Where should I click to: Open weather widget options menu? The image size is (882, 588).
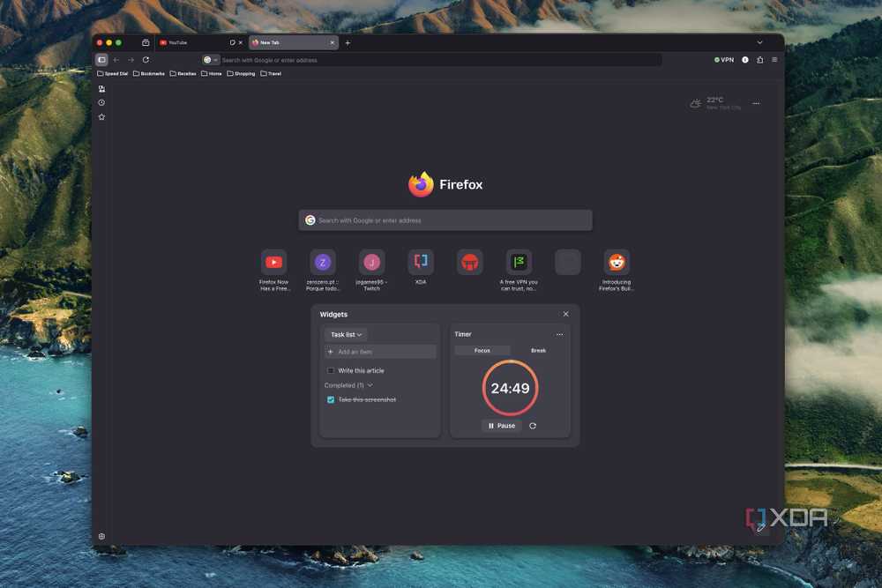pos(756,103)
